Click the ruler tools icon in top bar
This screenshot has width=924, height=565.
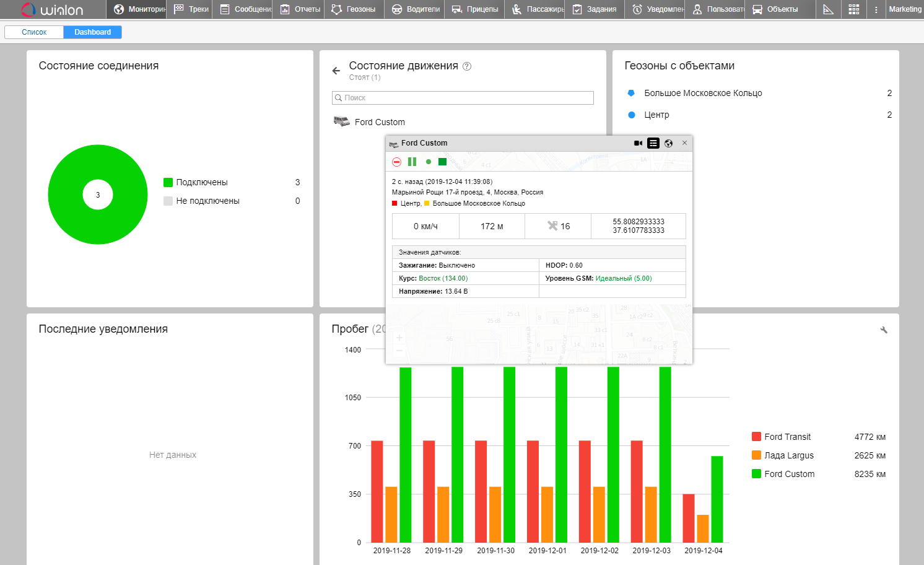(x=828, y=9)
